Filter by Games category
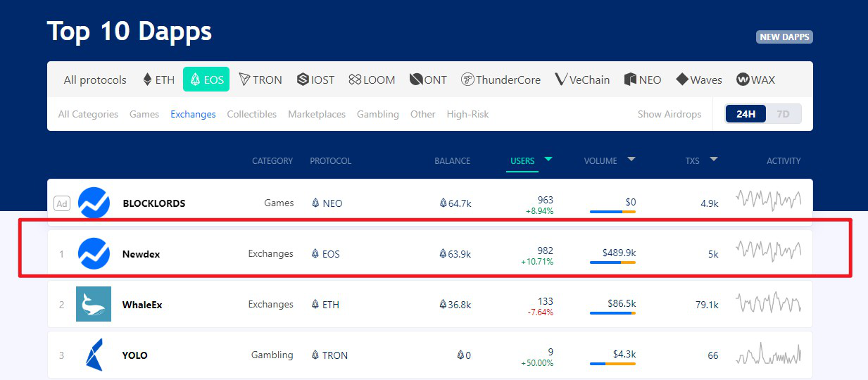This screenshot has width=868, height=380. pos(144,114)
